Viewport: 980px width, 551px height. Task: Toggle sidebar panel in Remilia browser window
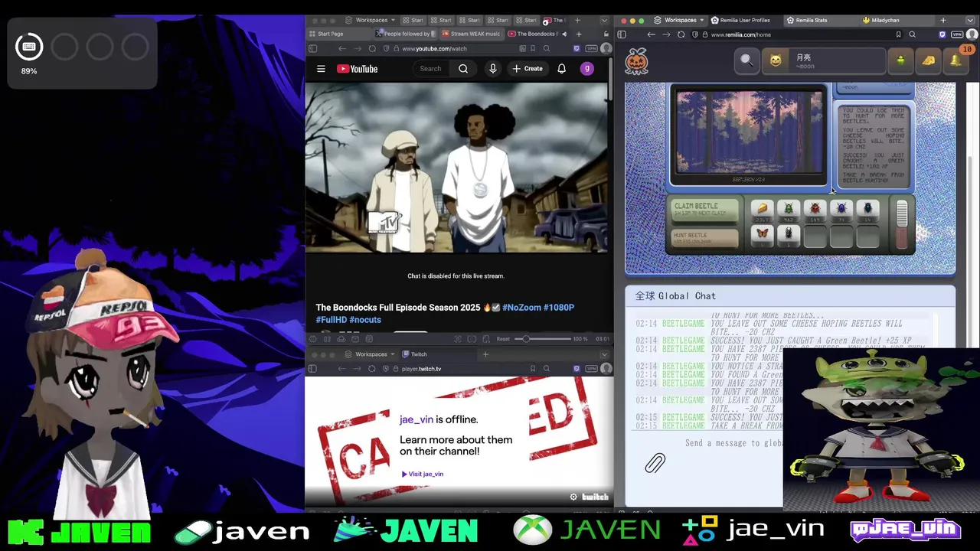coord(622,34)
